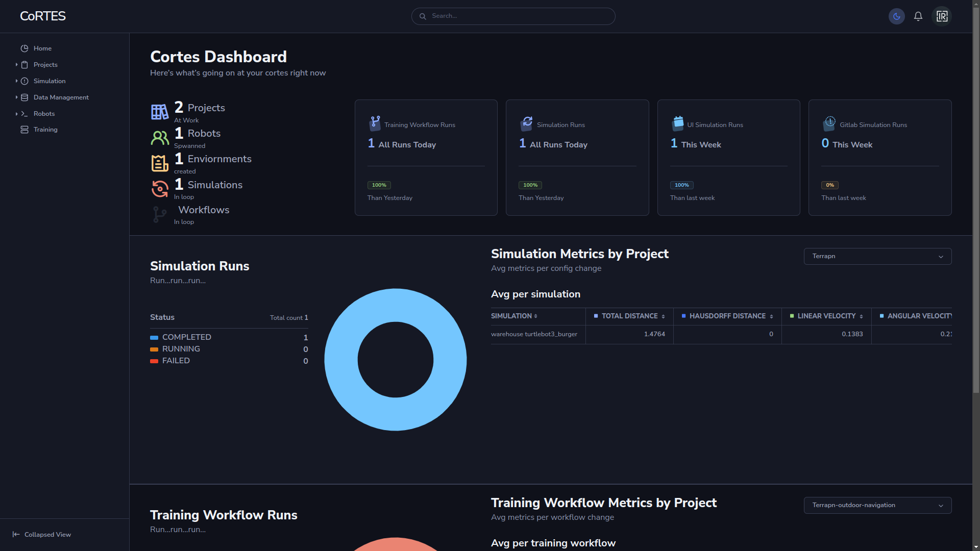Click the Home pie-chart icon

24,48
